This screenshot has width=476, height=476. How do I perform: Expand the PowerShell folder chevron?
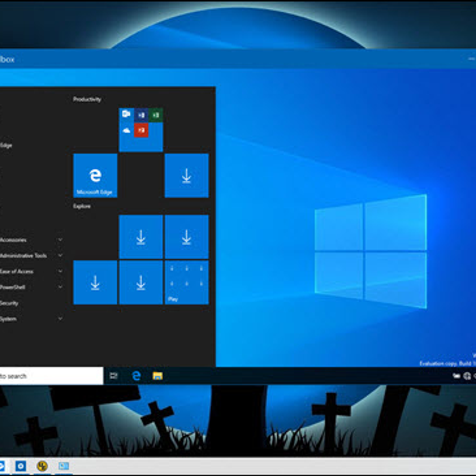pos(60,287)
